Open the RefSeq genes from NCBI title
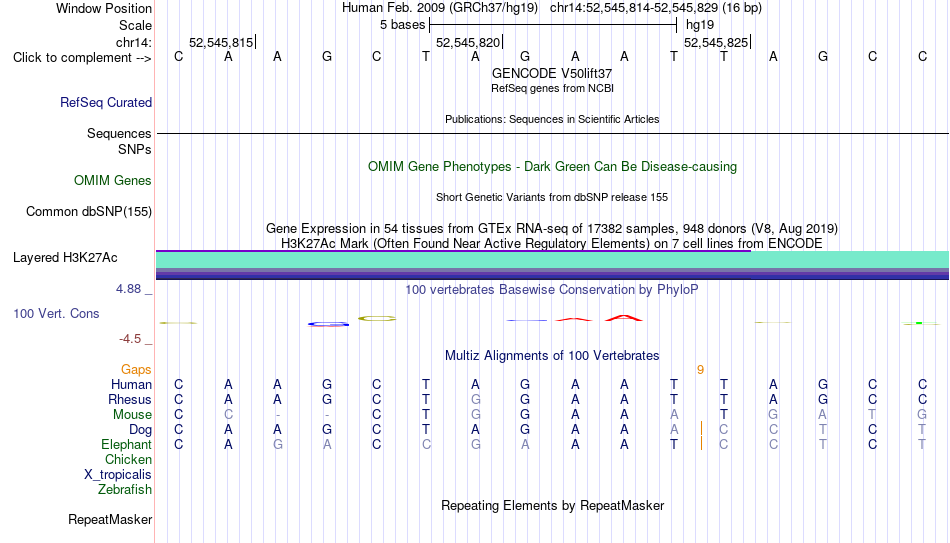This screenshot has width=950, height=543. coord(552,88)
